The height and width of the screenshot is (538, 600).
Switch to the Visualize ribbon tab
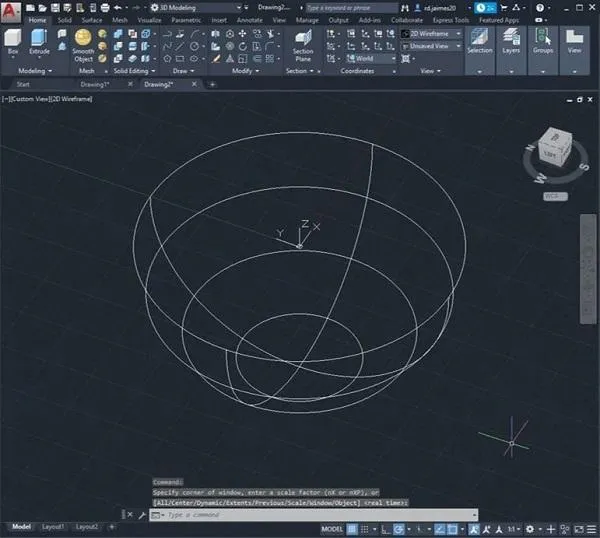point(148,19)
